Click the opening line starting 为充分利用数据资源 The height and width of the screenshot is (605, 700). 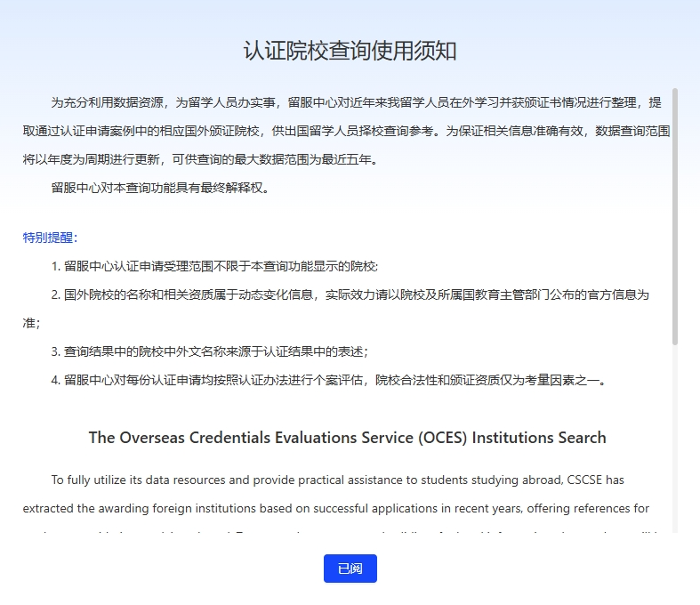click(x=356, y=102)
